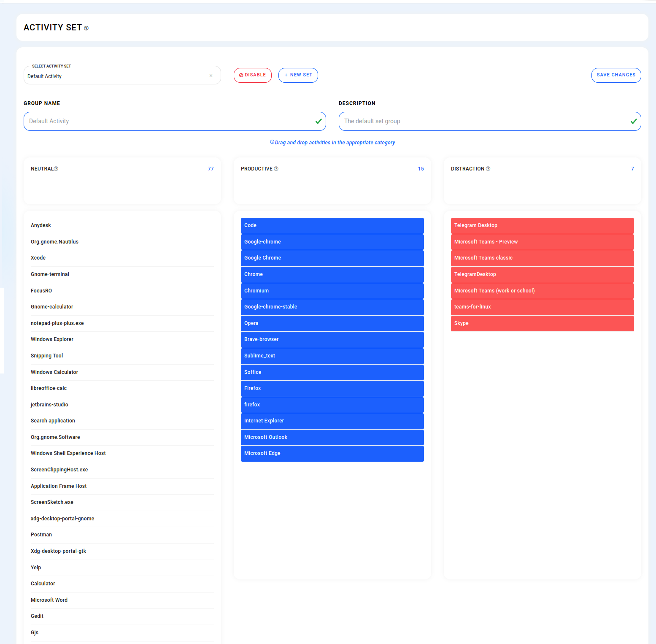
Task: Click the Neutral category help icon
Action: [x=56, y=169]
